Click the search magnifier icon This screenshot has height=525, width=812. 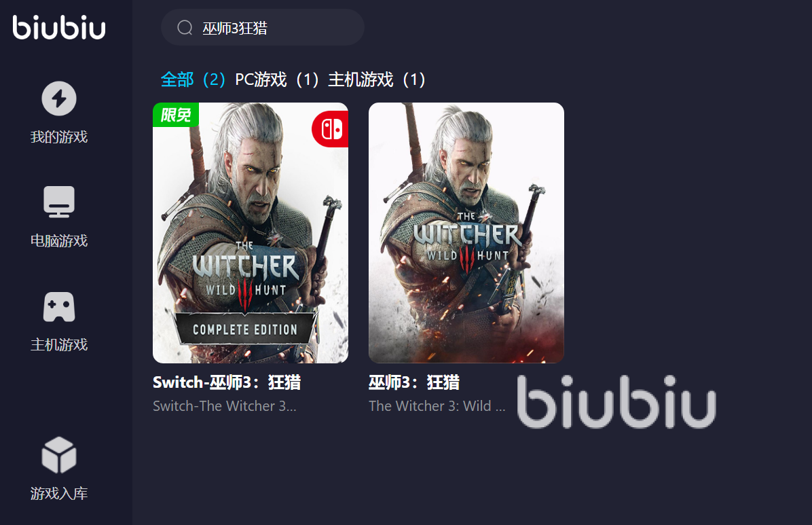click(x=185, y=27)
